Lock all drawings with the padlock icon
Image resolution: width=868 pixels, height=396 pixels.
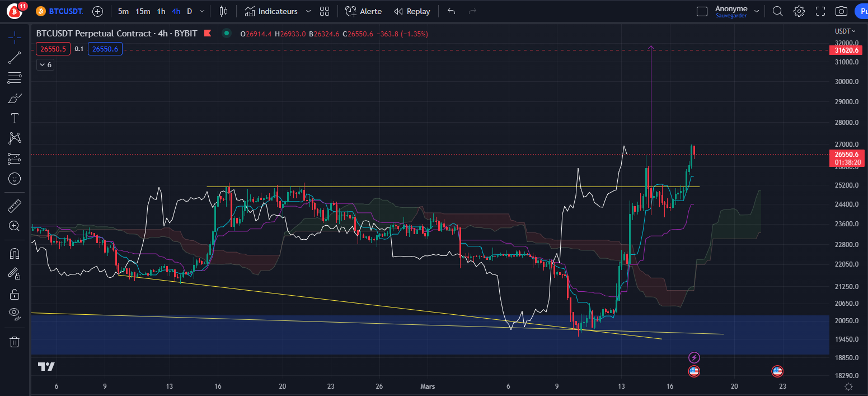point(14,293)
